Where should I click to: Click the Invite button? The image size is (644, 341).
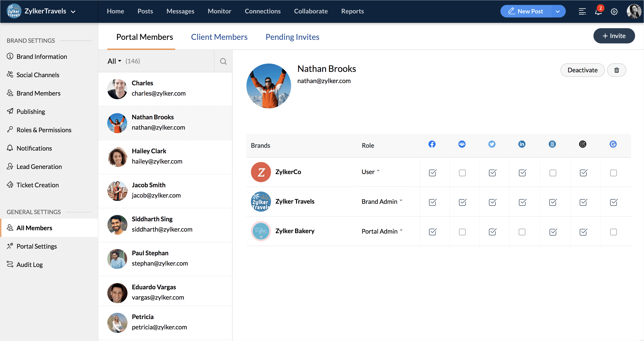tap(614, 36)
